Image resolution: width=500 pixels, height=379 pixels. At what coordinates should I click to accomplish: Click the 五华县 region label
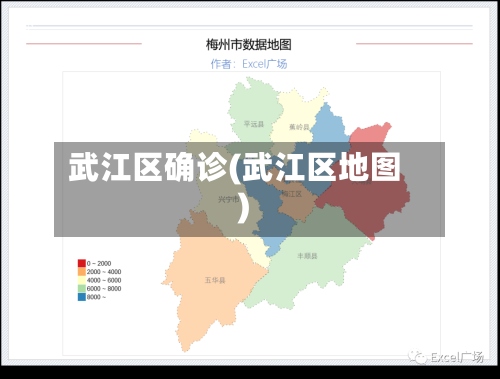click(x=215, y=280)
